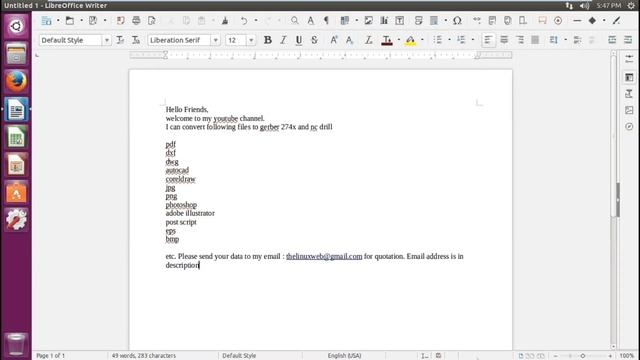This screenshot has height=360, width=640.
Task: Open the font color dropdown arrow
Action: [x=399, y=40]
